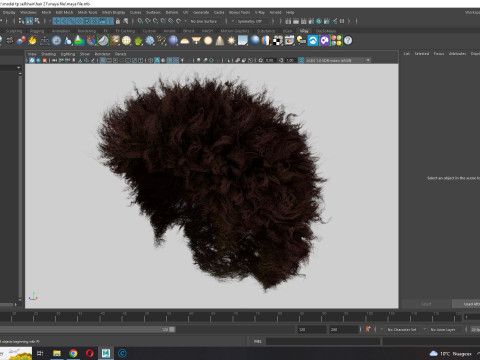
Task: Click the four colored dots shelf icon
Action: point(337,41)
